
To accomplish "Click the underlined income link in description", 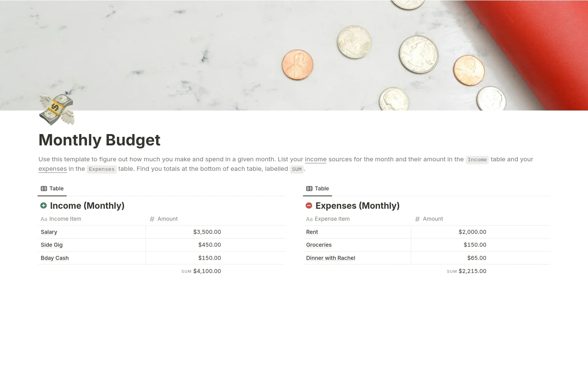I will tap(315, 159).
